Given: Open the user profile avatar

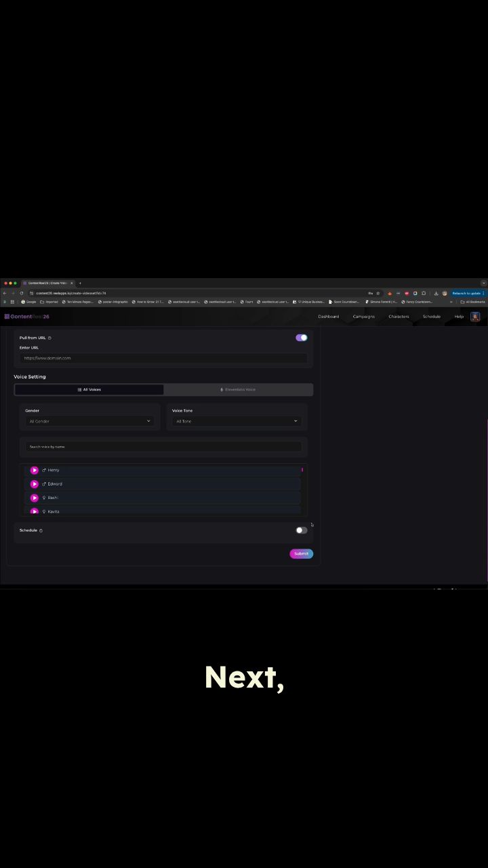Looking at the screenshot, I should (475, 317).
